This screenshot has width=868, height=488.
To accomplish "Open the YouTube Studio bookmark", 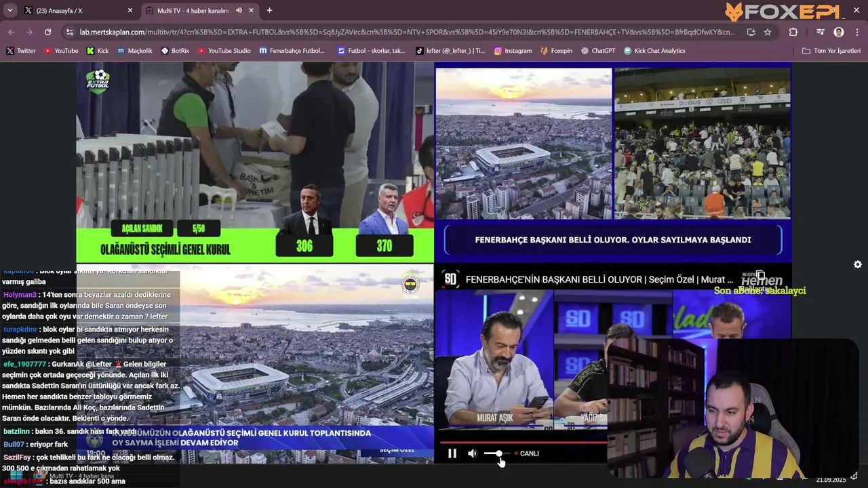I will [224, 51].
